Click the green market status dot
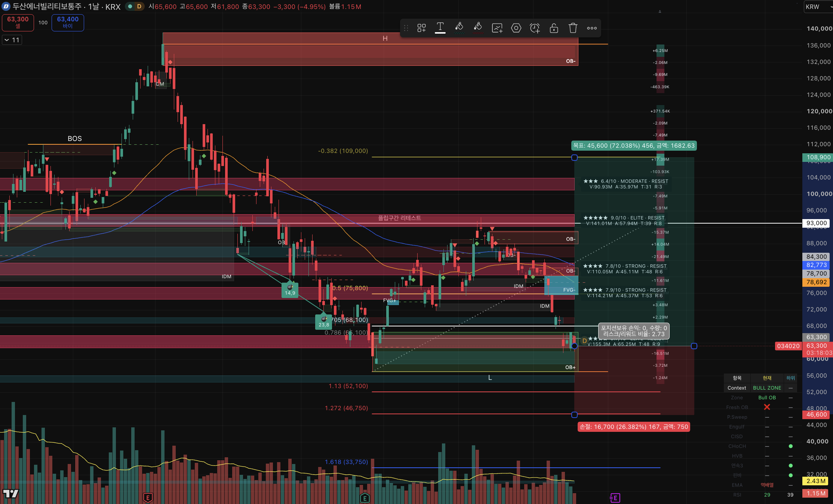The height and width of the screenshot is (504, 833). pos(130,6)
